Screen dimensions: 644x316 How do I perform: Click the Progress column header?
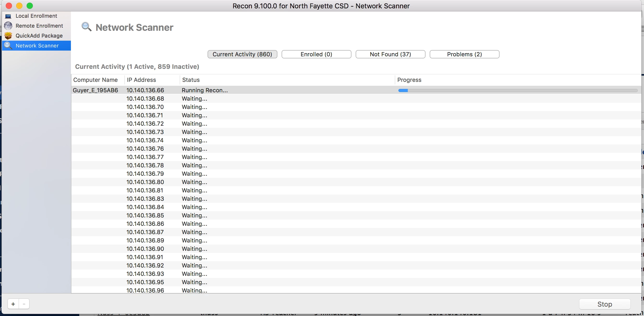tap(409, 80)
